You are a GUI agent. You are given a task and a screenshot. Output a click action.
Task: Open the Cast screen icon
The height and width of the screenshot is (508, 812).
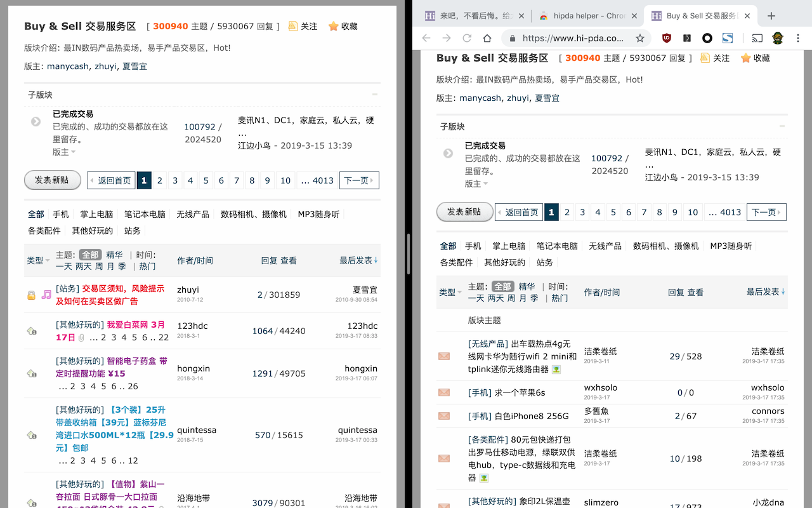[x=757, y=38]
